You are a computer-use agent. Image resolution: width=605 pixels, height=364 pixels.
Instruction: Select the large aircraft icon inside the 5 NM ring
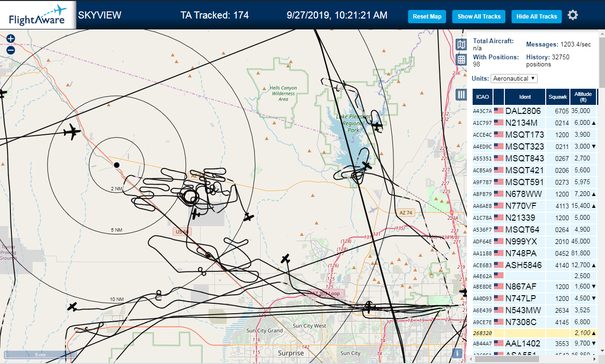pyautogui.click(x=73, y=131)
